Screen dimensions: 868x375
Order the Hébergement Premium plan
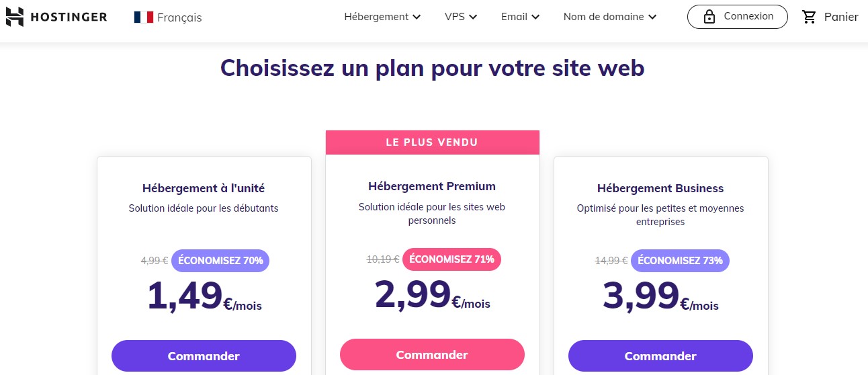coord(432,355)
